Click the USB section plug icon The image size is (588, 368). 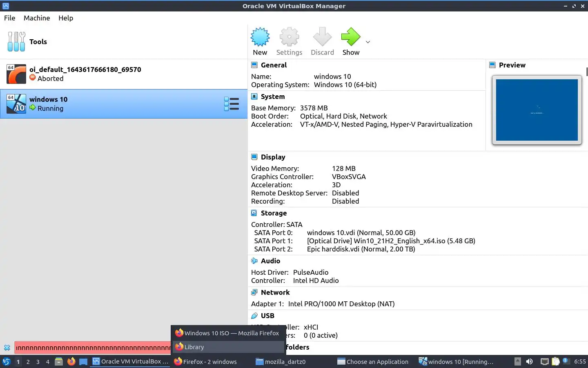(254, 316)
